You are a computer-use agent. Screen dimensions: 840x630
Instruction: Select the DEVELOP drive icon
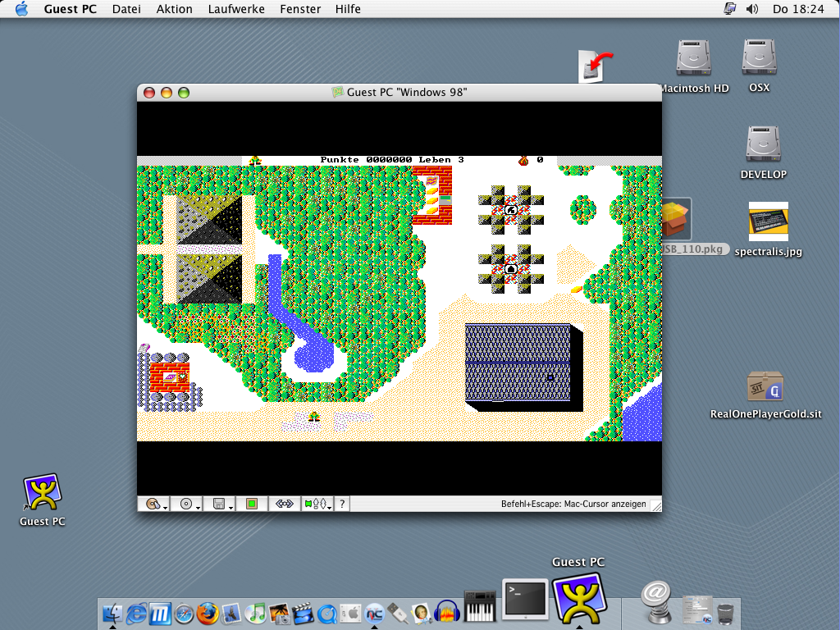click(764, 144)
